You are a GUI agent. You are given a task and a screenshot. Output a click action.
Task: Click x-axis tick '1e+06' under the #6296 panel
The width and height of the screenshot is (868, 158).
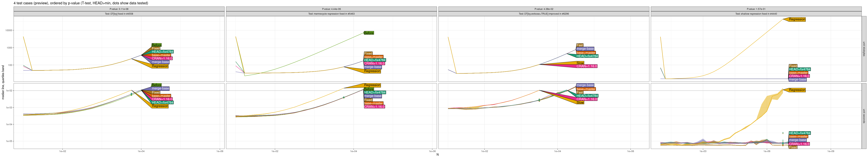[x=630, y=151]
